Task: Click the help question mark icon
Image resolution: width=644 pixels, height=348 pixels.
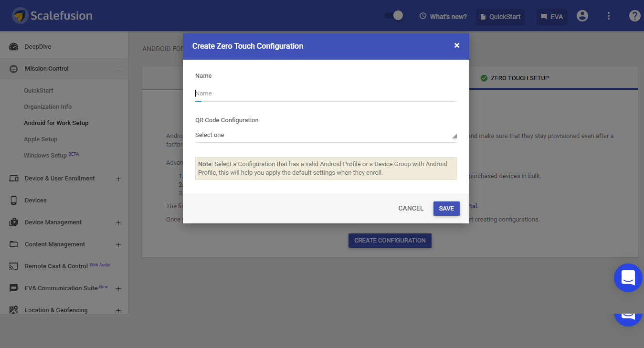Action: 634,15
